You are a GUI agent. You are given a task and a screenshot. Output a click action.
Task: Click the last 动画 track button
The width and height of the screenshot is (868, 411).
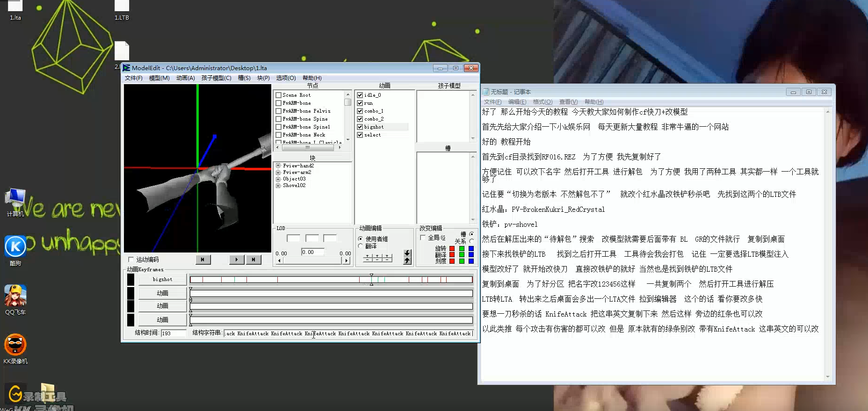162,320
